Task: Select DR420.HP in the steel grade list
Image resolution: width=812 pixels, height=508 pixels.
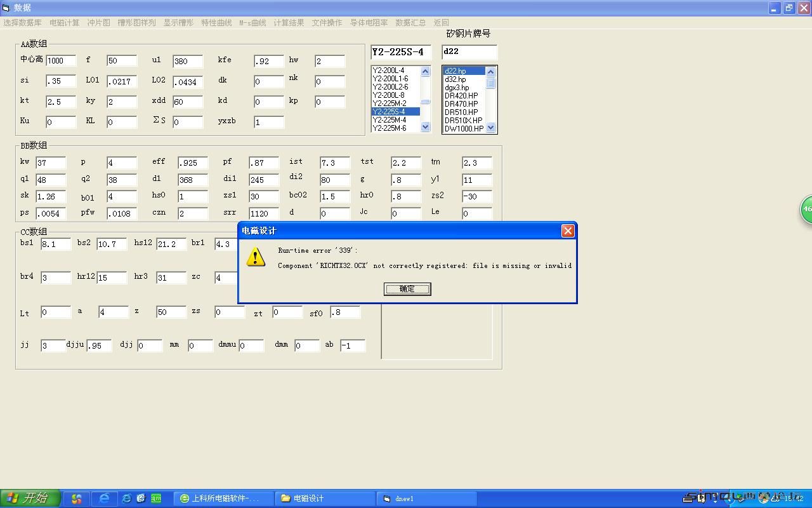Action: [x=464, y=96]
